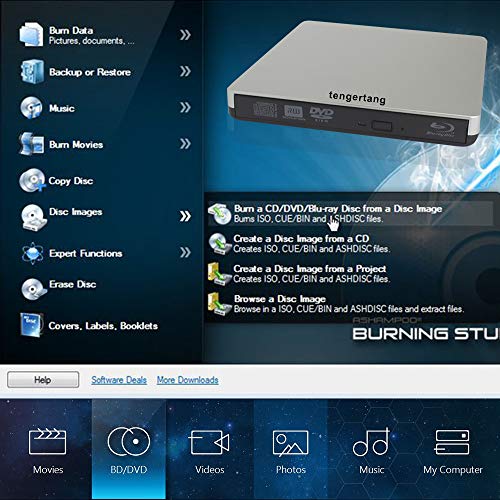Click 'Burns ISO, CUE/BIN and ASHDISC files.' text

pos(308,219)
